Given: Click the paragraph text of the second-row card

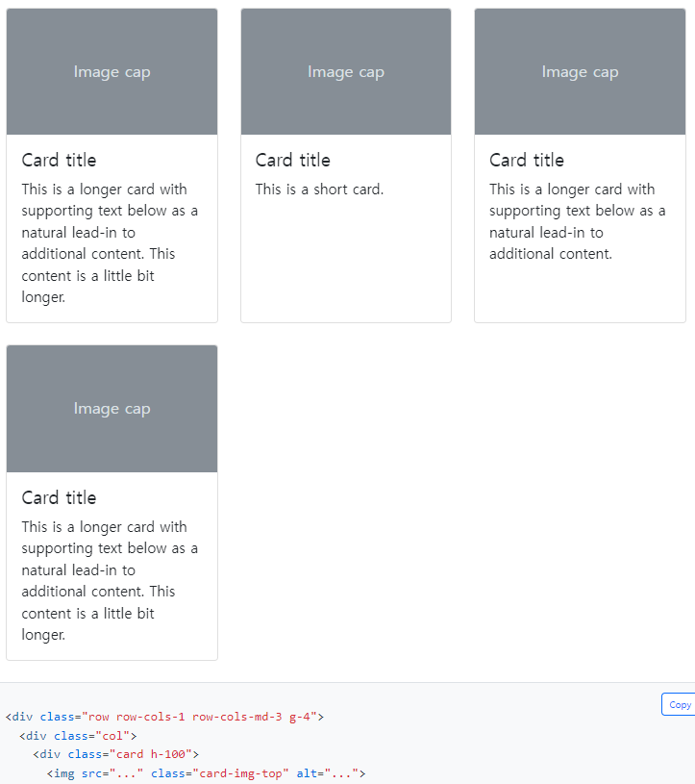Looking at the screenshot, I should point(110,580).
